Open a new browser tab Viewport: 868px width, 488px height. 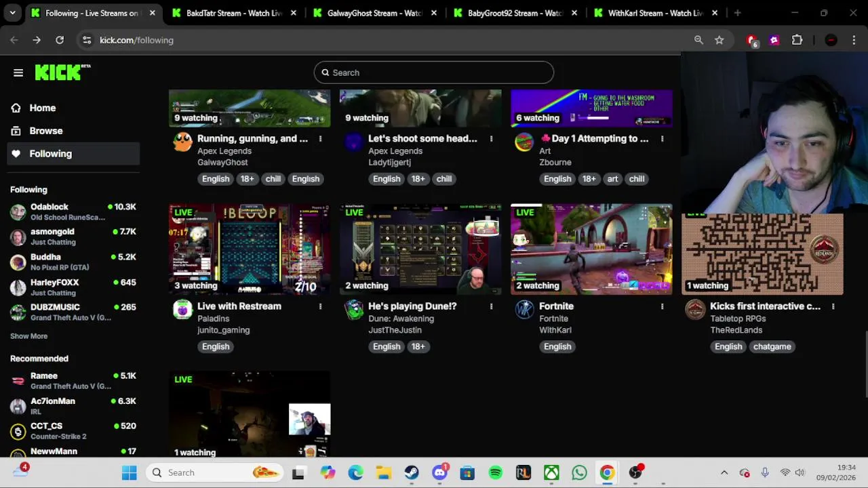737,13
